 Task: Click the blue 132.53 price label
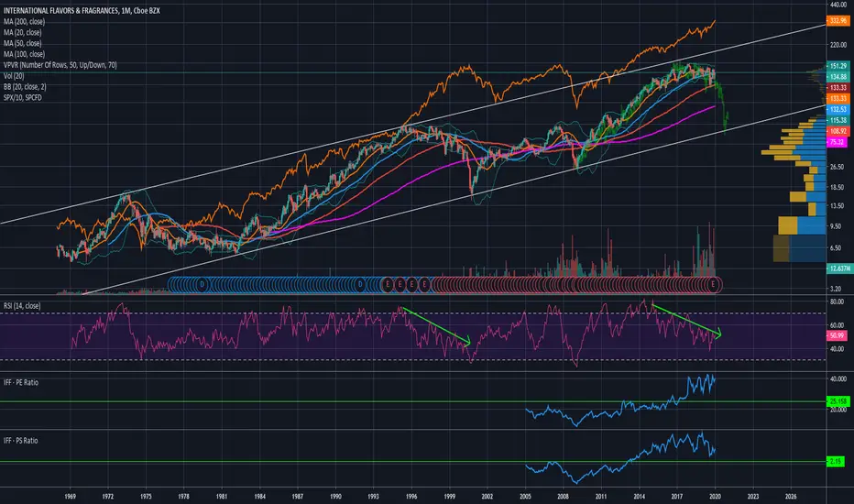pos(838,110)
